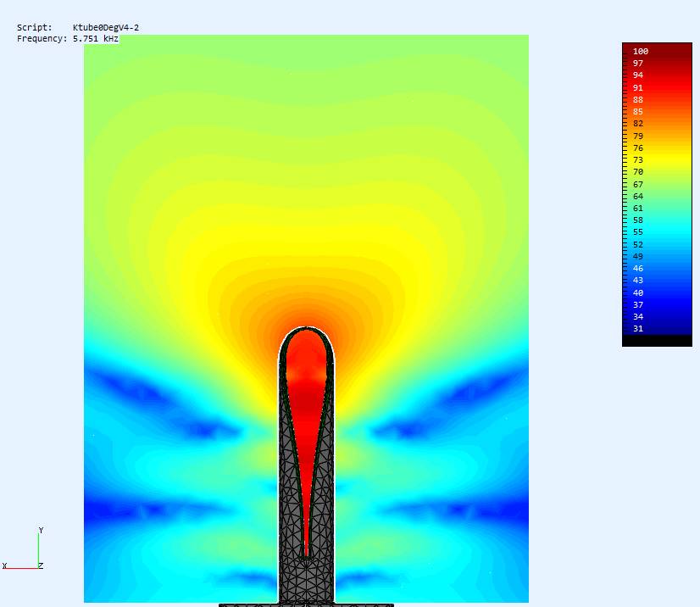Click legend value 64
The width and height of the screenshot is (700, 607).
click(638, 197)
